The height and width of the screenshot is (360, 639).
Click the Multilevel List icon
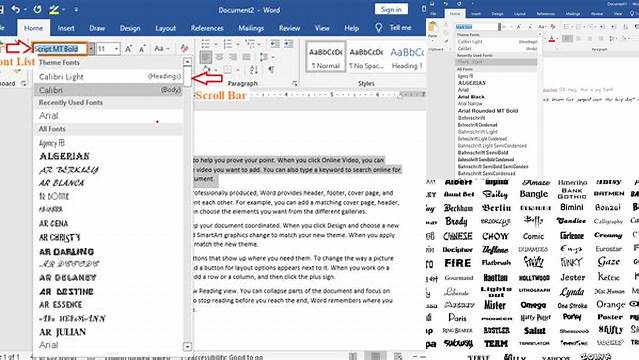click(x=250, y=44)
